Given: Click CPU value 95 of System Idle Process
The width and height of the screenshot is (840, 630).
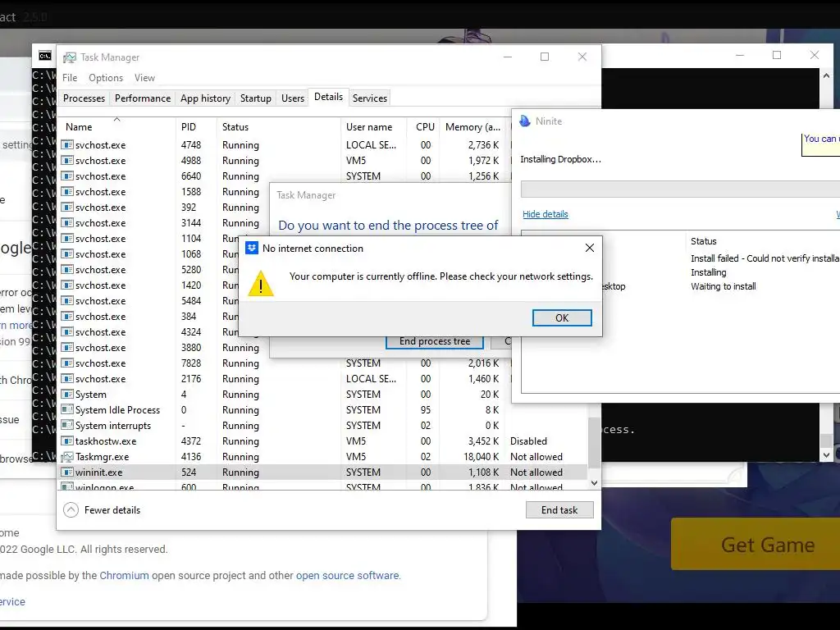Looking at the screenshot, I should pyautogui.click(x=426, y=410).
